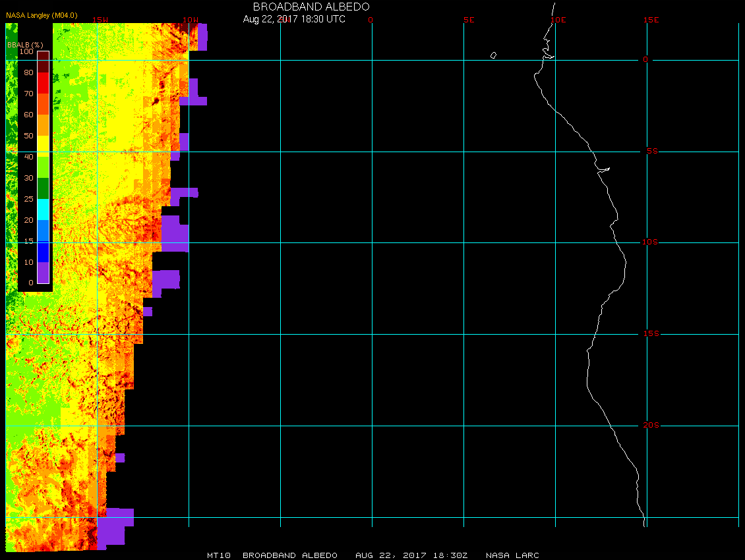Viewport: 745px width, 560px height.
Task: Select the cyan swatch in the color bar
Action: coord(43,210)
